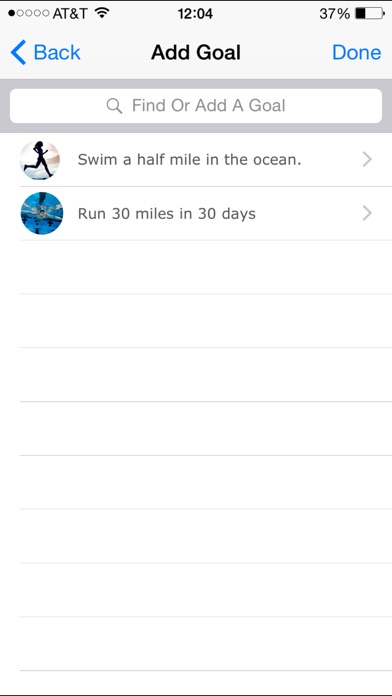The width and height of the screenshot is (392, 696).
Task: Tap the 37% battery percentage text
Action: pyautogui.click(x=335, y=14)
